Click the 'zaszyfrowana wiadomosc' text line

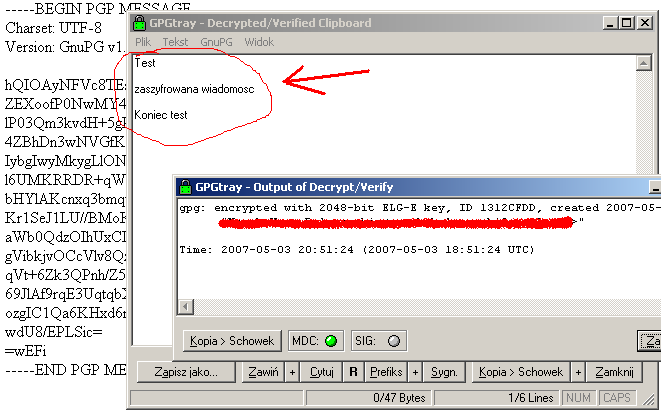pyautogui.click(x=194, y=89)
